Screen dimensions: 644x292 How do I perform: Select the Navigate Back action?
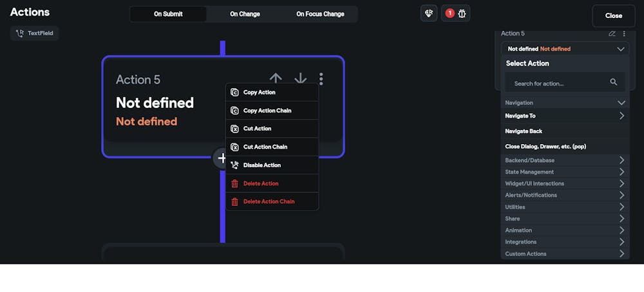click(x=565, y=131)
